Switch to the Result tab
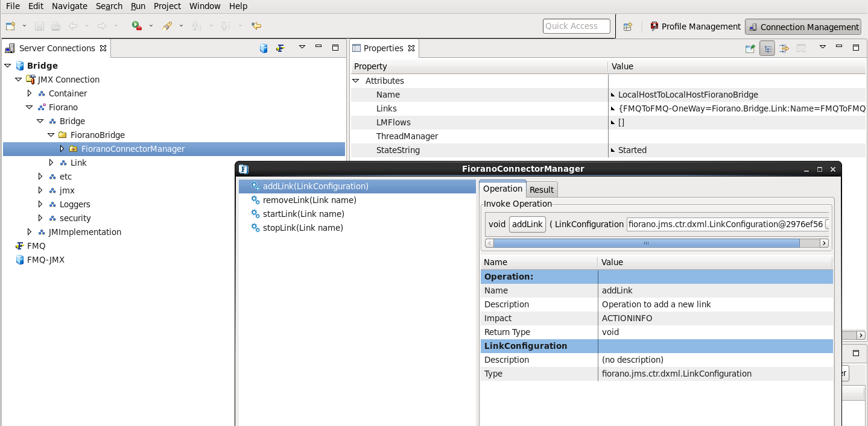 click(542, 190)
